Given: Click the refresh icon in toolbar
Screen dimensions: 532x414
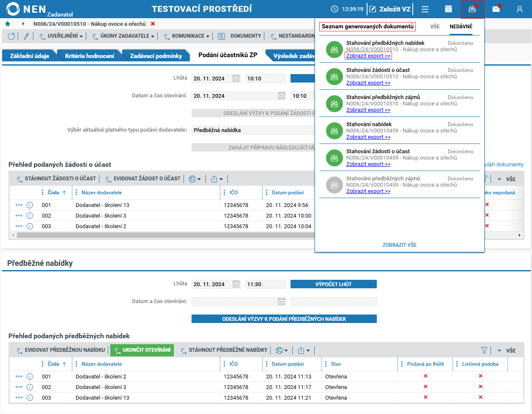Looking at the screenshot, I should pyautogui.click(x=11, y=36).
